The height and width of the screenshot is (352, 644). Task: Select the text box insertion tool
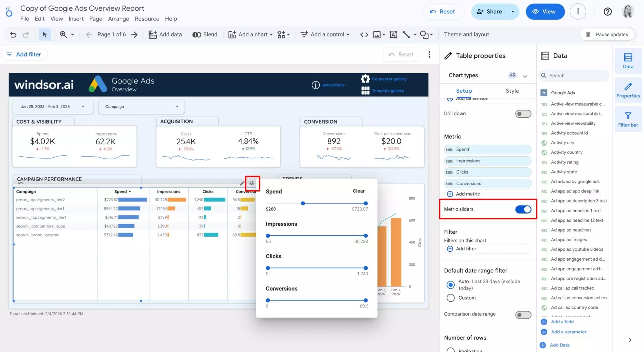(393, 34)
